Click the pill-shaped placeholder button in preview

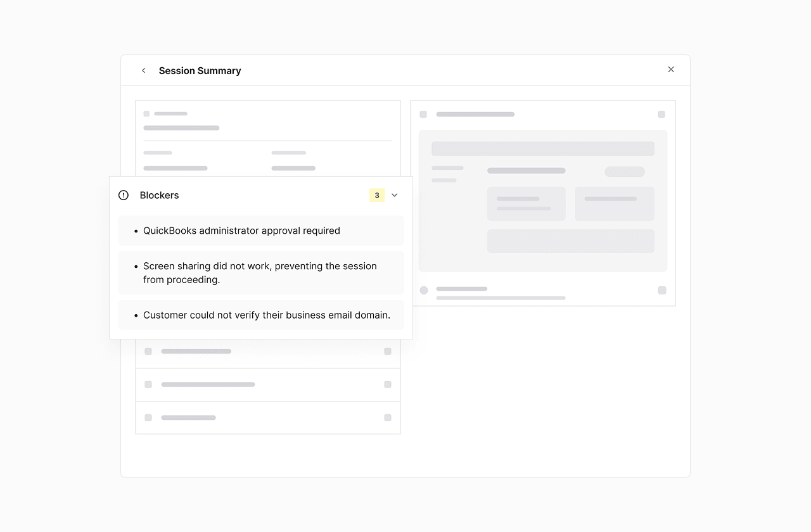(625, 172)
